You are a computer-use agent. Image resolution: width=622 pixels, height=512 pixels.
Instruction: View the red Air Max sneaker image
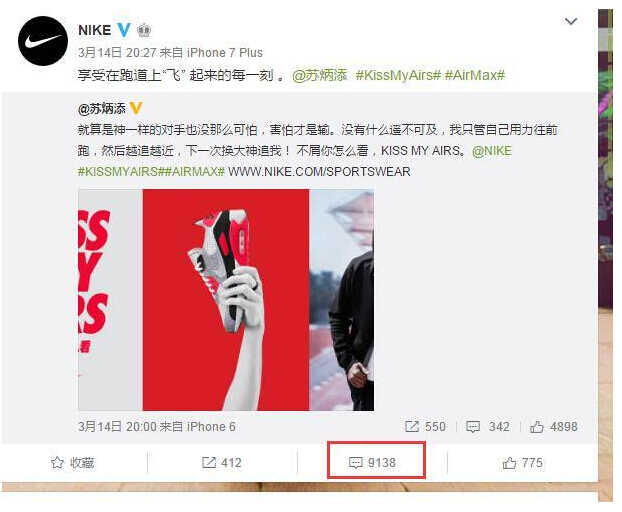click(226, 300)
